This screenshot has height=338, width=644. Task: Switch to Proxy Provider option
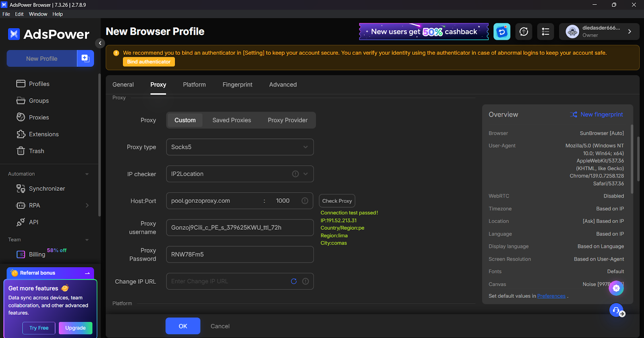click(x=288, y=120)
